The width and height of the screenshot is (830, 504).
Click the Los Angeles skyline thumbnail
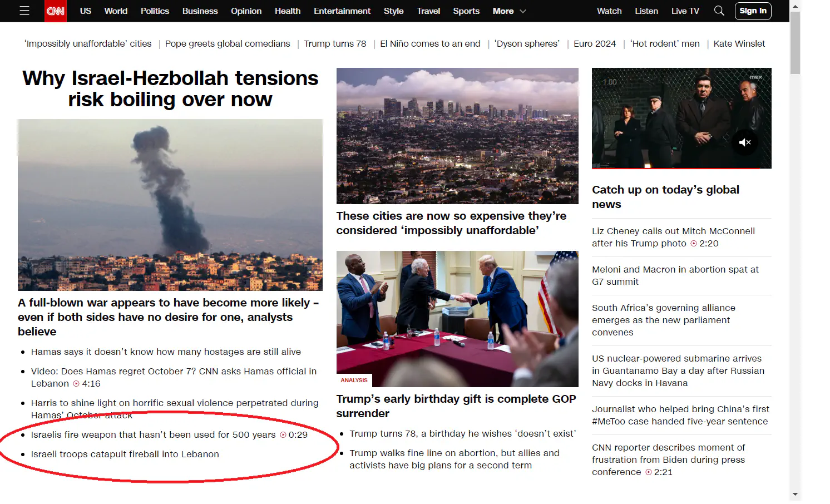[x=457, y=136]
